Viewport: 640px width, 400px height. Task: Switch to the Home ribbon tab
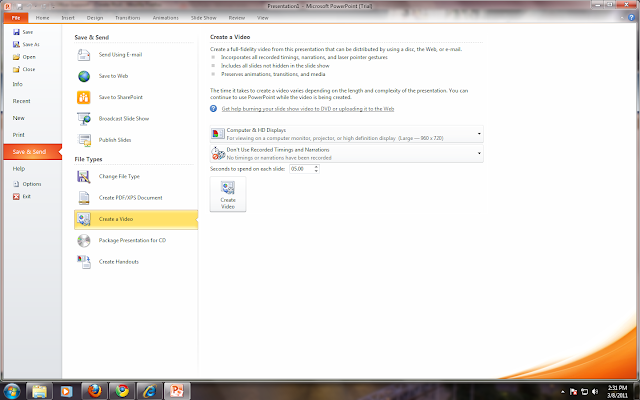tap(42, 18)
